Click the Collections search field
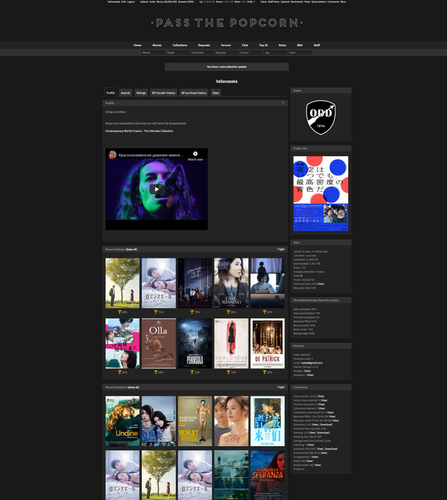 tap(202, 53)
